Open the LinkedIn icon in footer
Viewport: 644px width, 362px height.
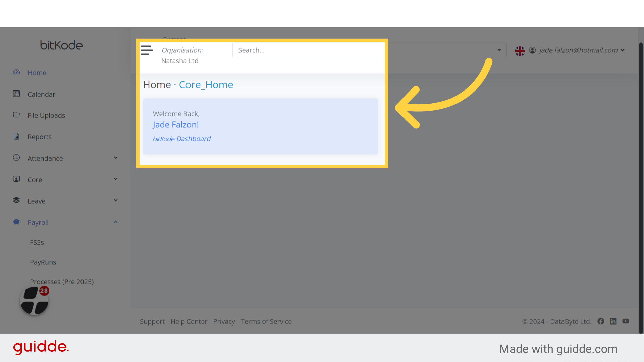point(613,321)
